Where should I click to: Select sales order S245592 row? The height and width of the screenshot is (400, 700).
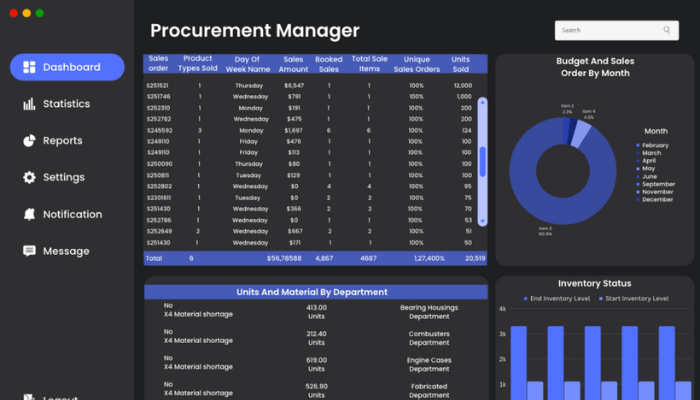pyautogui.click(x=158, y=130)
